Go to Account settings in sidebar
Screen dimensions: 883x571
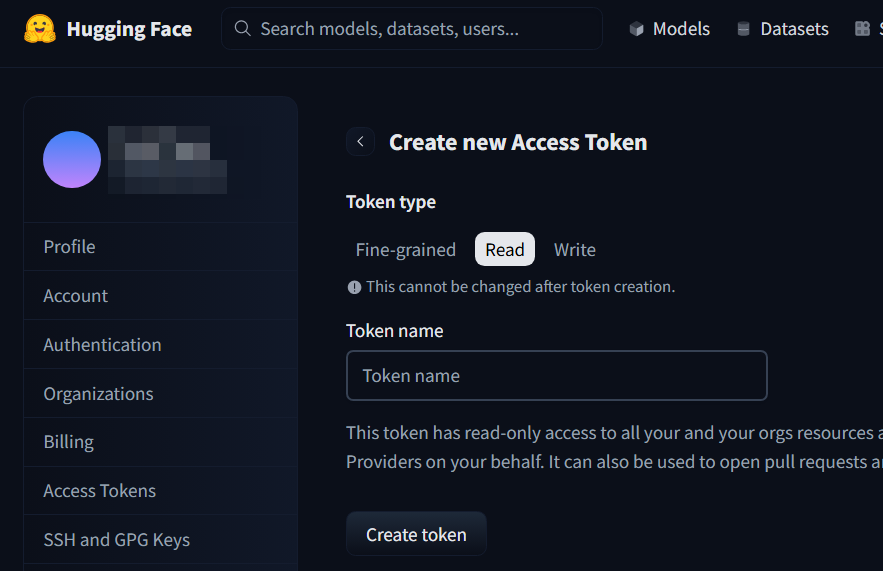pyautogui.click(x=76, y=296)
